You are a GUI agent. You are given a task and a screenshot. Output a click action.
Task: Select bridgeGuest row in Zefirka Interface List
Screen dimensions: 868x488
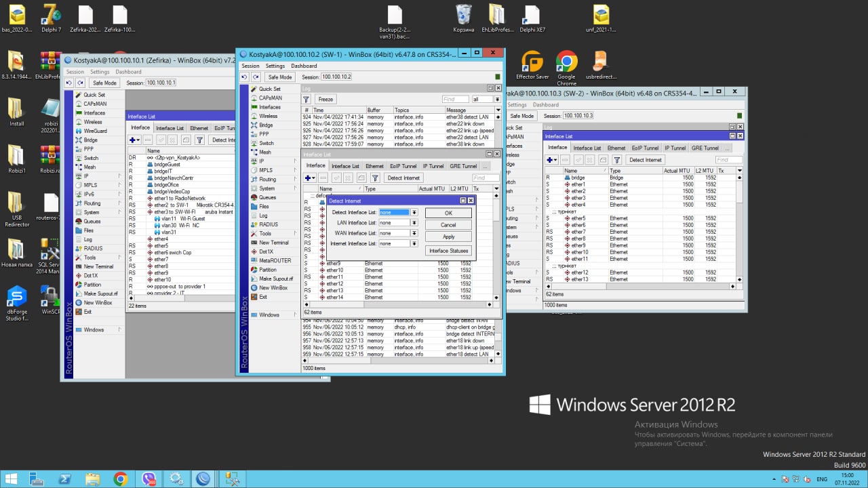point(181,164)
